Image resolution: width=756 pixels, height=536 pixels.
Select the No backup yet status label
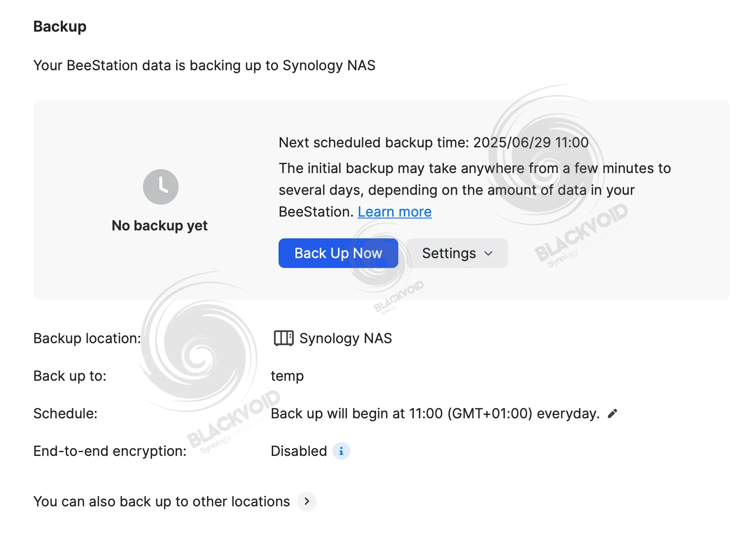(x=160, y=226)
